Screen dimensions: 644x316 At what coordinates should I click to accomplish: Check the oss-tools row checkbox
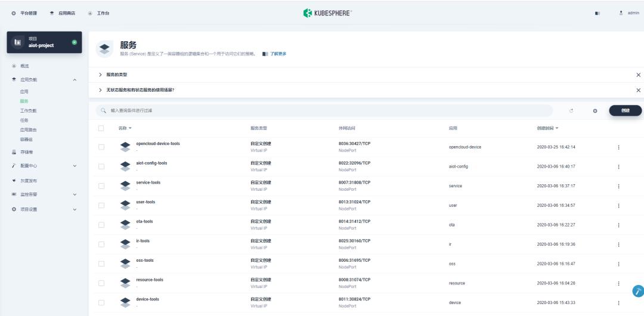coord(101,264)
